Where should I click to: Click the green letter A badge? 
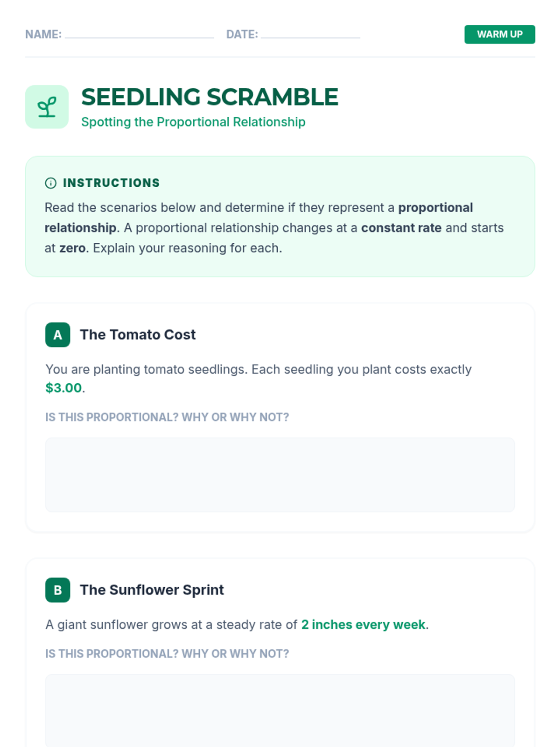pyautogui.click(x=57, y=335)
